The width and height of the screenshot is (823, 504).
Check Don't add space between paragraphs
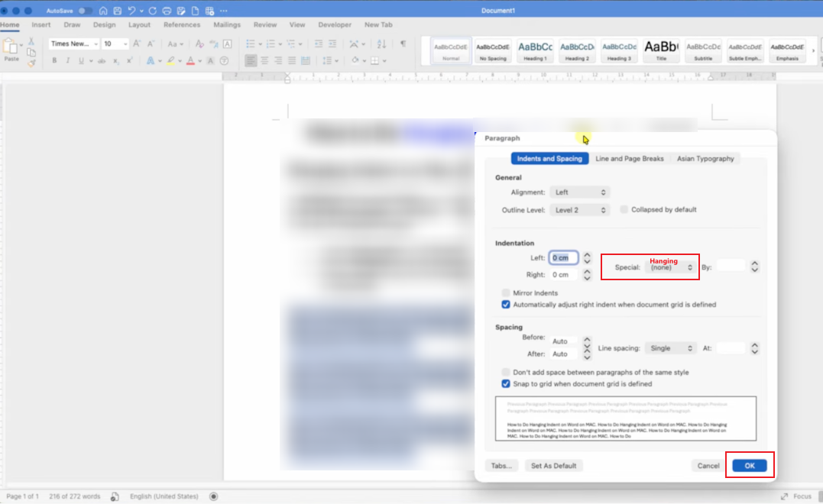click(x=505, y=372)
